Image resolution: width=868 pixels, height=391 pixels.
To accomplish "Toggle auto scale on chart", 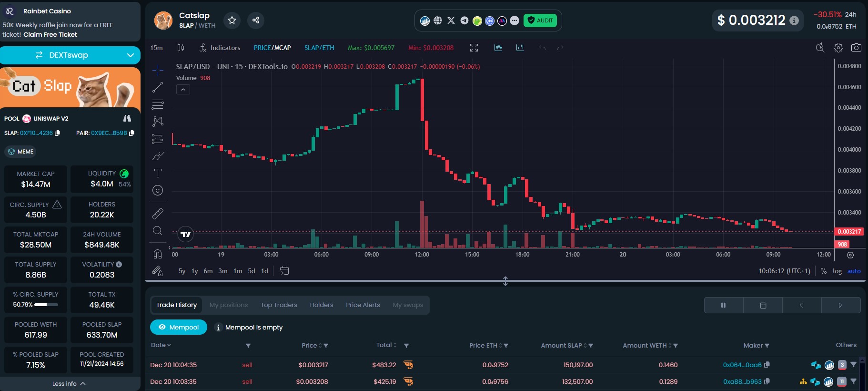I will [x=854, y=271].
